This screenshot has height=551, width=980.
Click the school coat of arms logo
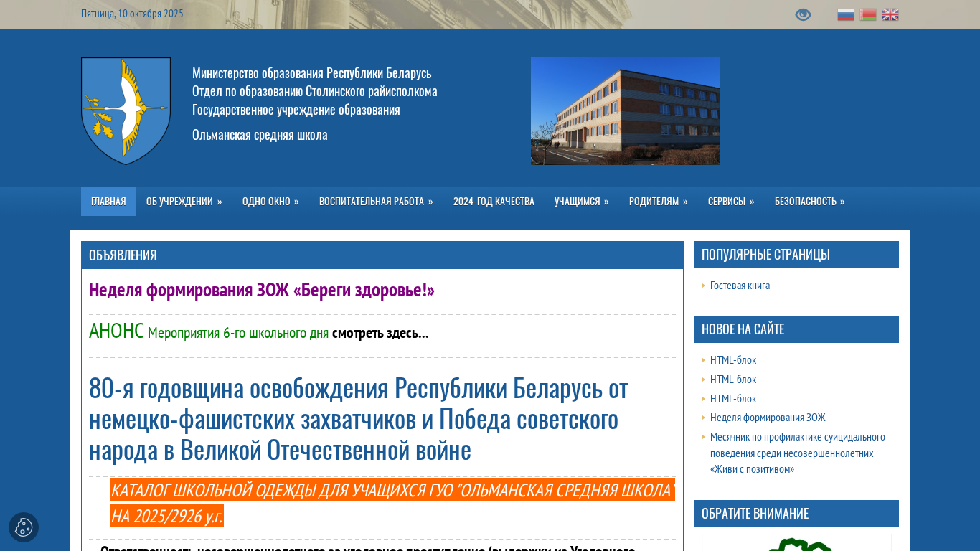coord(126,111)
